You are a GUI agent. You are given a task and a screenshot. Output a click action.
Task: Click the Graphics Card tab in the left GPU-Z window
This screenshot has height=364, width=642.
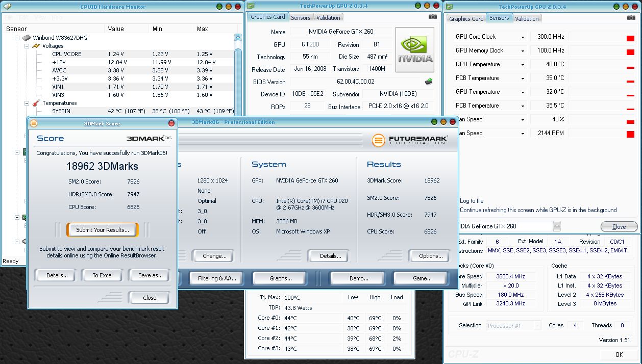tap(268, 17)
